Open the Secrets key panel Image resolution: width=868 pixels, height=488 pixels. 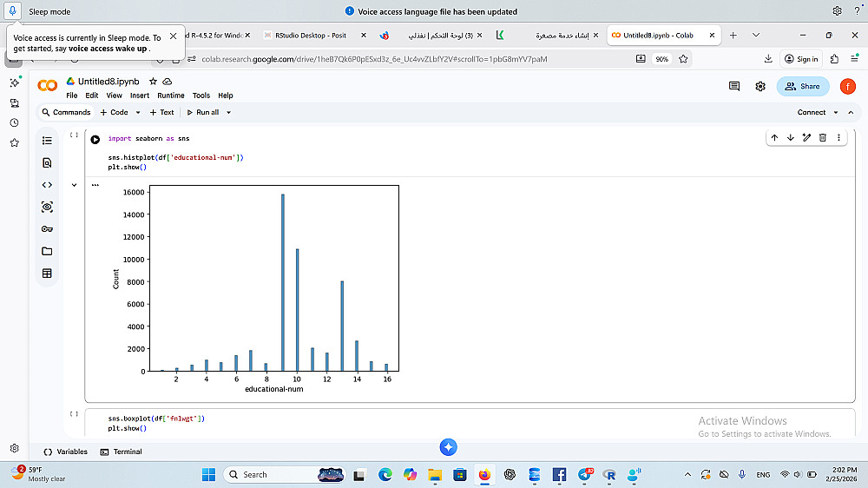[47, 228]
